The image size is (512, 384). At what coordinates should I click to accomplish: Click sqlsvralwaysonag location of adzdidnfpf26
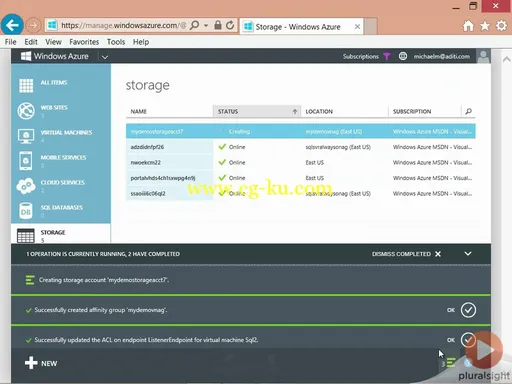point(338,147)
